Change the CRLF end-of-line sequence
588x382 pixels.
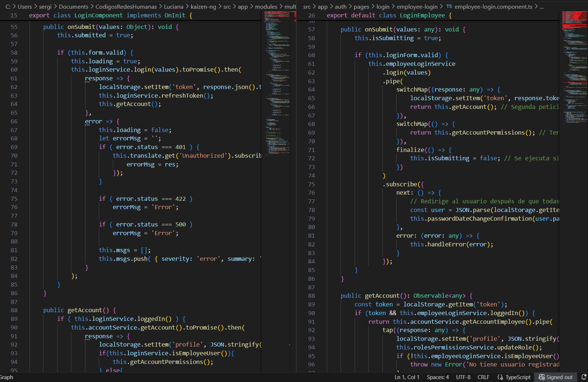483,377
